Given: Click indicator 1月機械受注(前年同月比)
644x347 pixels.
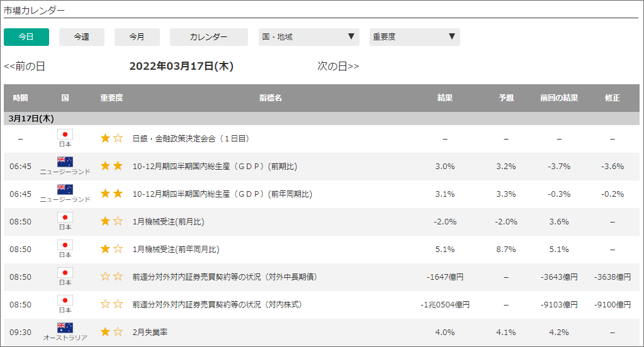Looking at the screenshot, I should [176, 250].
